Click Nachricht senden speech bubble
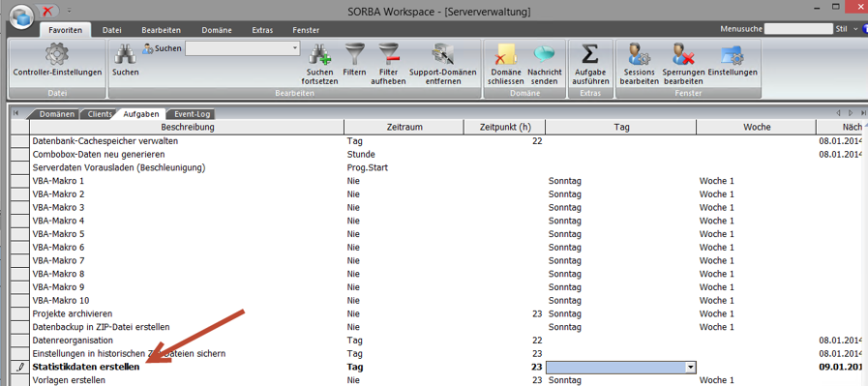This screenshot has height=386, width=868. 544,54
